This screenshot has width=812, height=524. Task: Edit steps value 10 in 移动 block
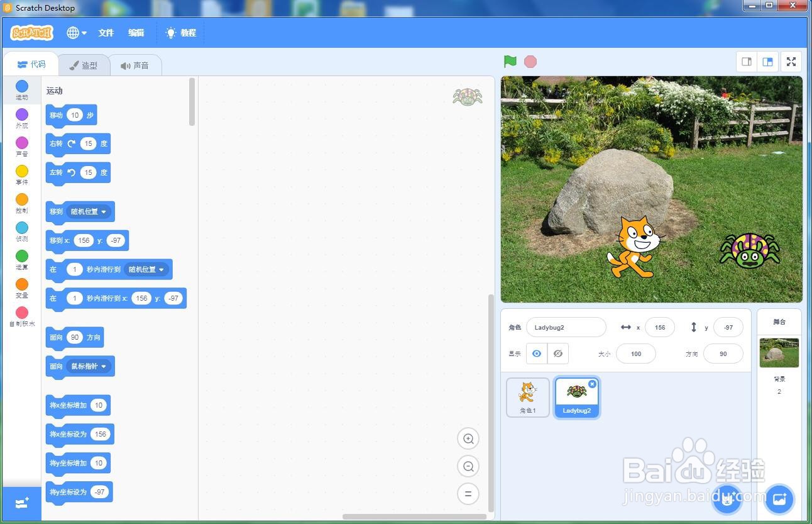(x=75, y=115)
